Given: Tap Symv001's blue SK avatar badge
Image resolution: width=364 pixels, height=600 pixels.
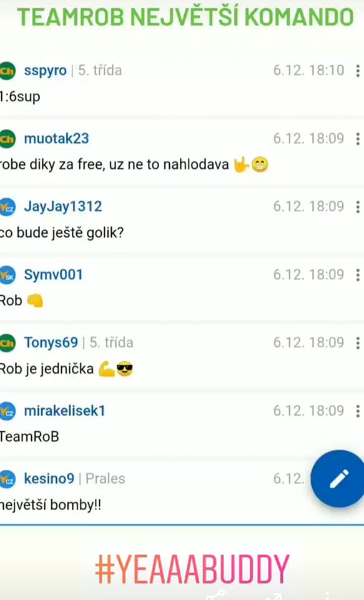Looking at the screenshot, I should tap(7, 275).
